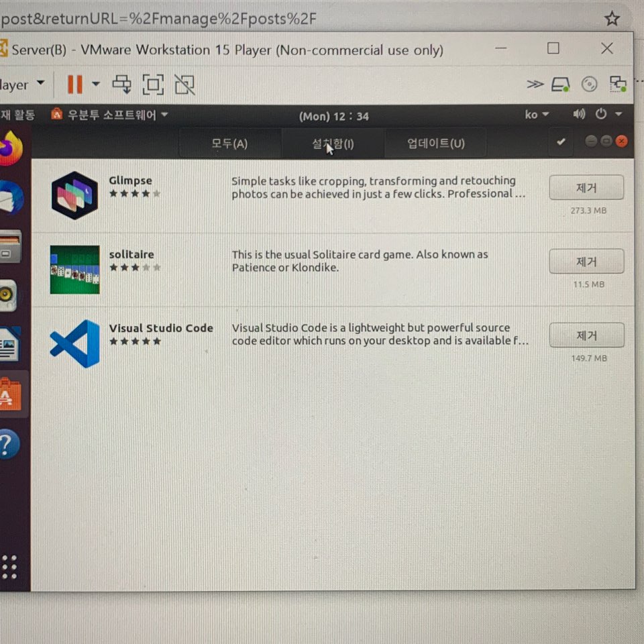The height and width of the screenshot is (644, 644).
Task: Click the Visual Studio Code description text
Action: click(380, 334)
